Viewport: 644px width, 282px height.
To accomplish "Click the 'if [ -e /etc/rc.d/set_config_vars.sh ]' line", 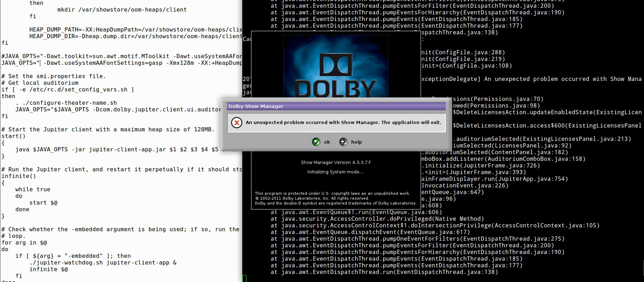I will point(68,90).
